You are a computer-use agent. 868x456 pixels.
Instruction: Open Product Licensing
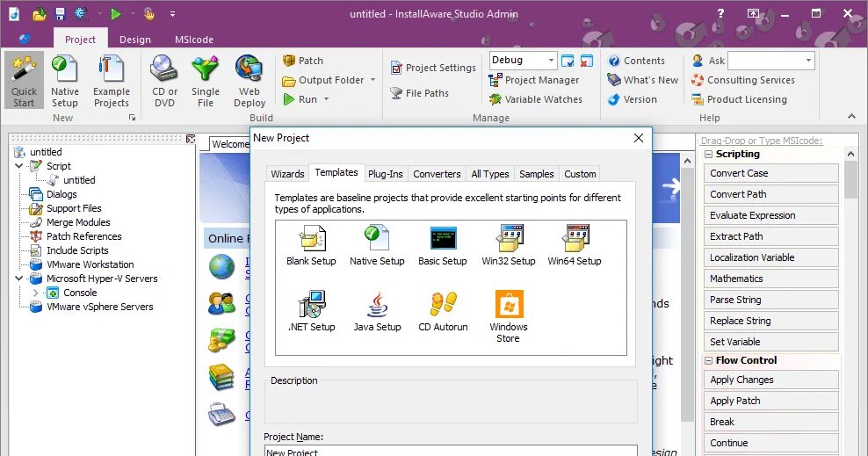(739, 99)
